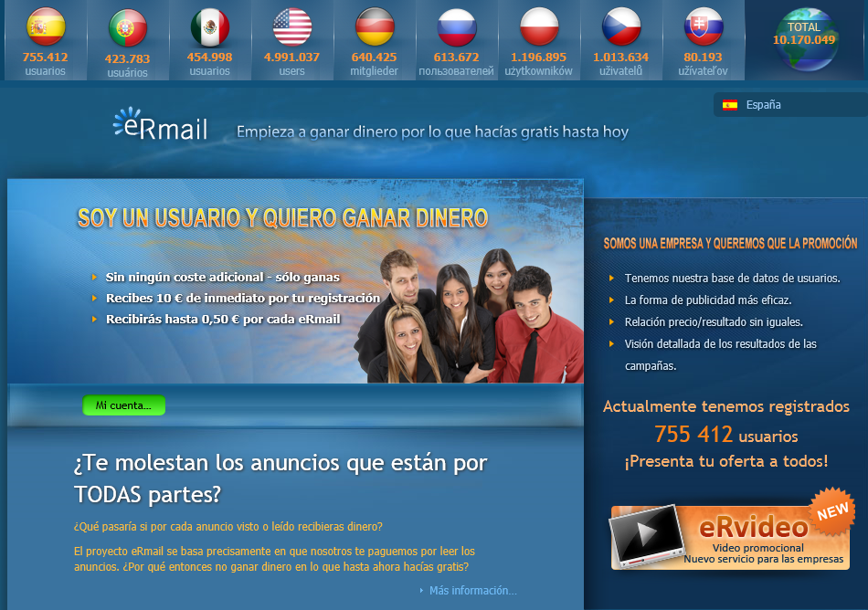This screenshot has width=868, height=610.
Task: Click the Czech flag ball icon
Action: 620,26
